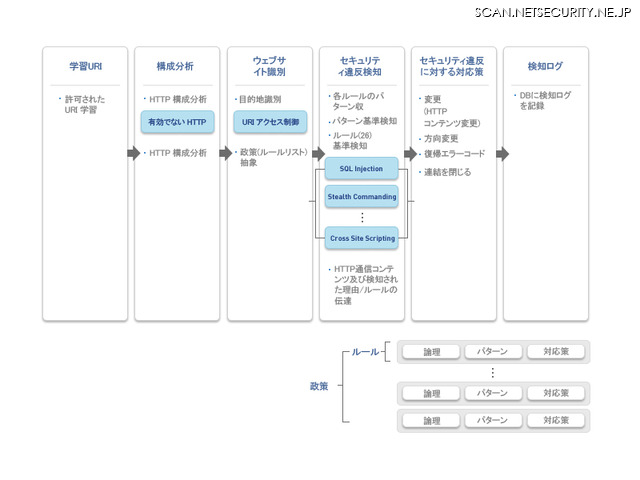Expand the ルール branch label
640x480 pixels.
pyautogui.click(x=365, y=352)
